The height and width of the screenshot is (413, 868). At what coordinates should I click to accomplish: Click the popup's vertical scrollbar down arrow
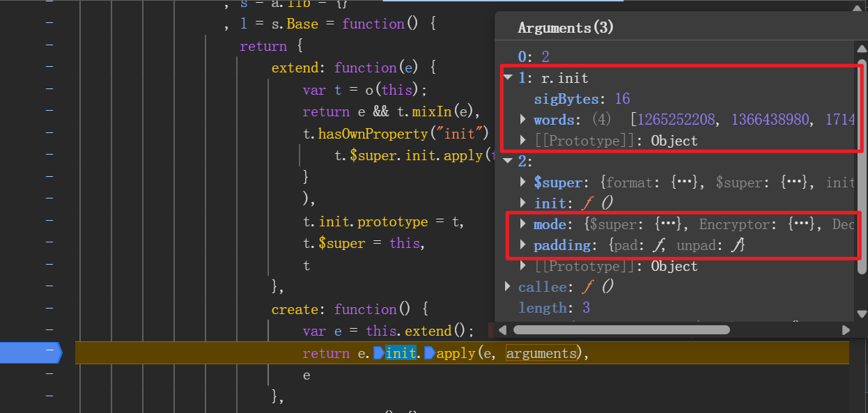[862, 314]
